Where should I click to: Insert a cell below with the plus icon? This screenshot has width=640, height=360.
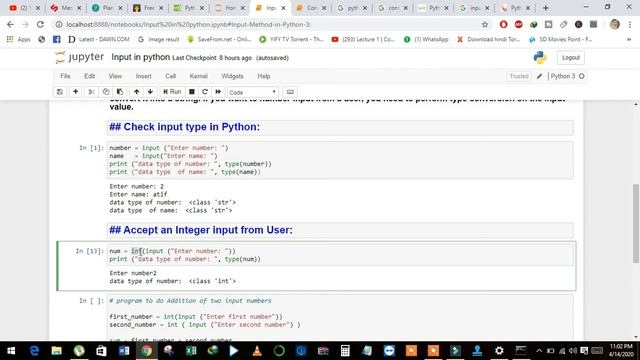(76, 92)
